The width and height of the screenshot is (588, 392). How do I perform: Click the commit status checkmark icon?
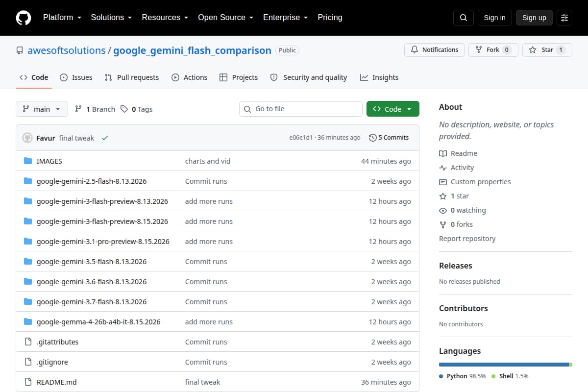(x=104, y=138)
